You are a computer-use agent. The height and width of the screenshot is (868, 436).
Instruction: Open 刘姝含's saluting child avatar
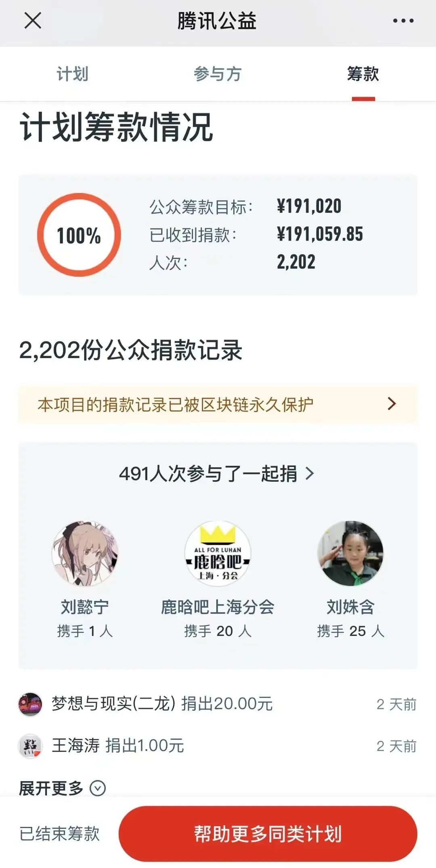click(350, 553)
